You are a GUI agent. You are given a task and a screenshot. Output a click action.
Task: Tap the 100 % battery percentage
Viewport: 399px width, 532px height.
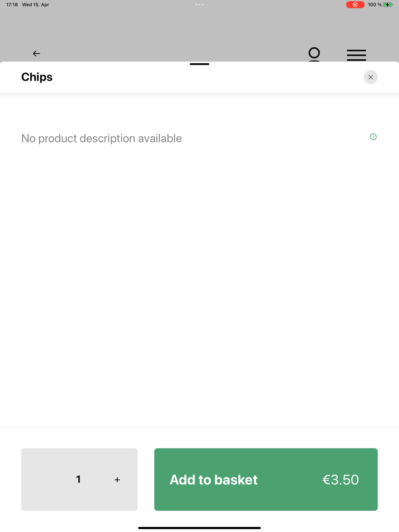pos(374,4)
